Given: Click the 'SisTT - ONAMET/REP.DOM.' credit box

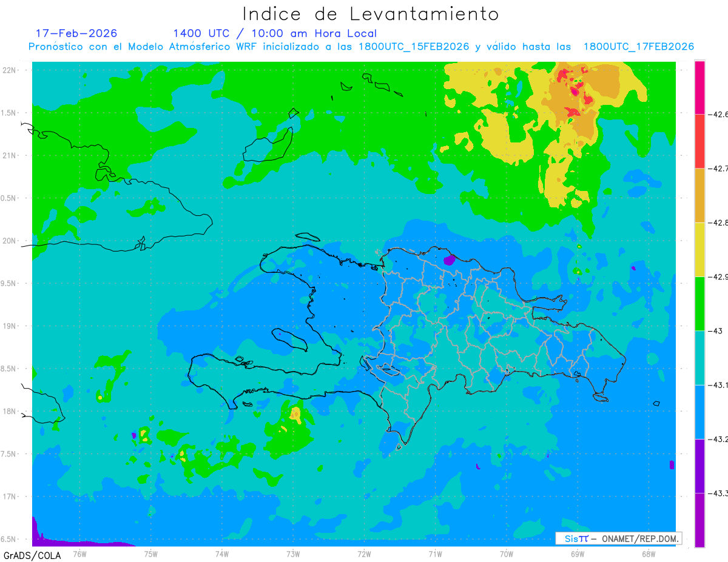Looking at the screenshot, I should pyautogui.click(x=618, y=538).
